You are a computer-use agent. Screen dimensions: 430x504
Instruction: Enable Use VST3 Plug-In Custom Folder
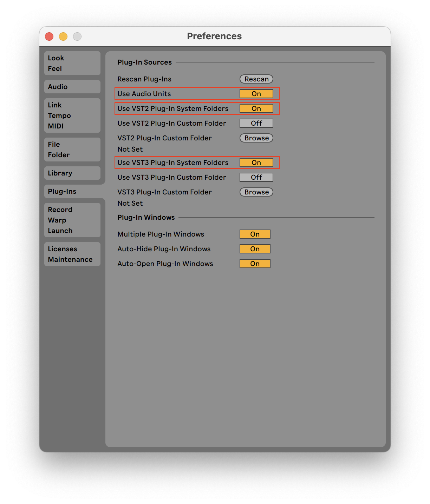(256, 177)
